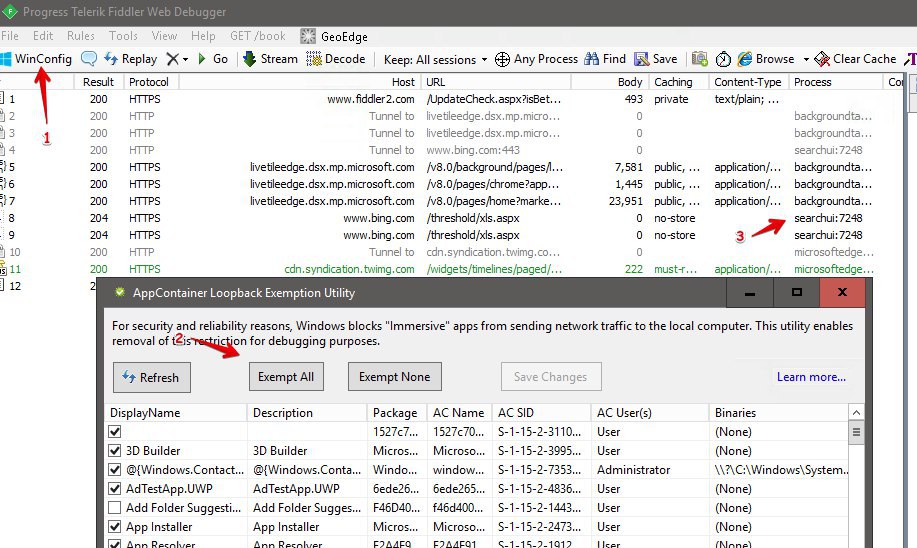The width and height of the screenshot is (917, 548).
Task: Sort by the AC SID column header
Action: tap(542, 413)
